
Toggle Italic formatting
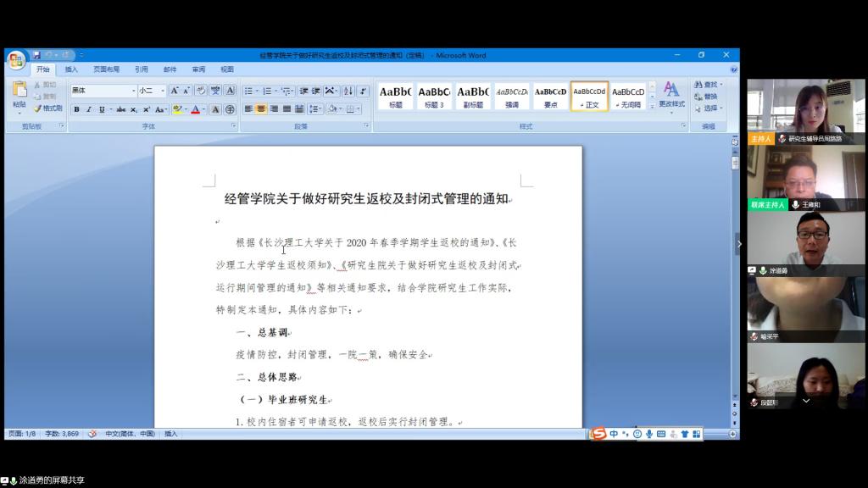pos(89,109)
